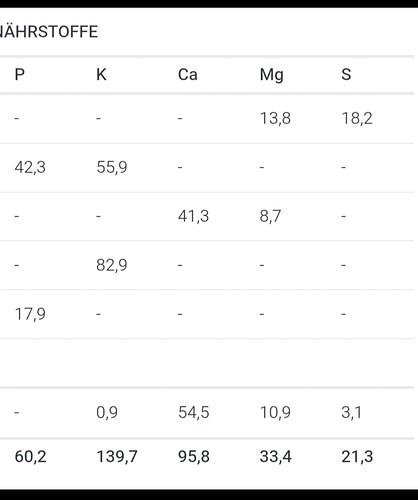Select the total Ca value 95,8
The width and height of the screenshot is (418, 500).
click(194, 456)
